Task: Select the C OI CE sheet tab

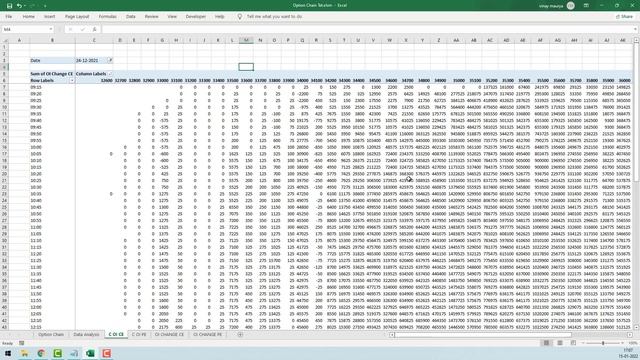Action: click(116, 334)
